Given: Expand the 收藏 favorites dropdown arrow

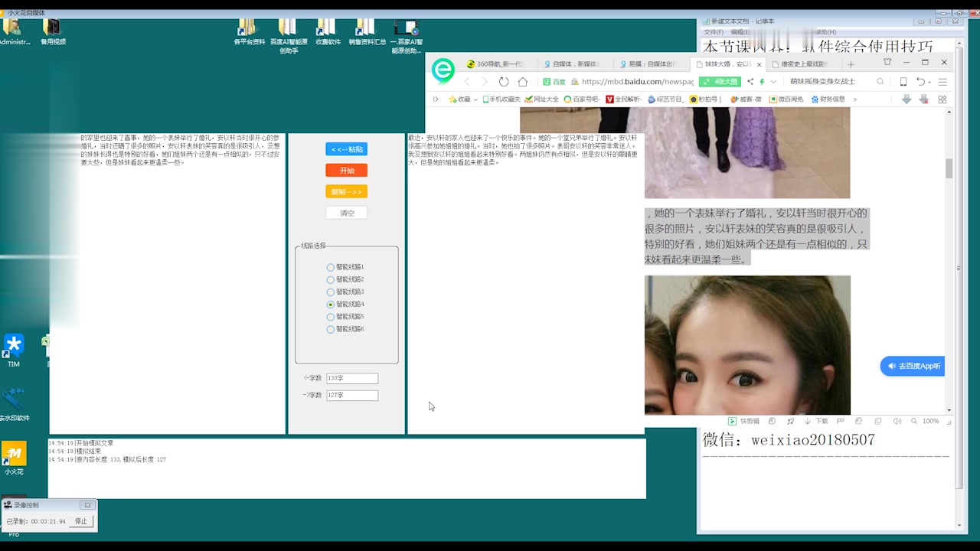Looking at the screenshot, I should (475, 99).
